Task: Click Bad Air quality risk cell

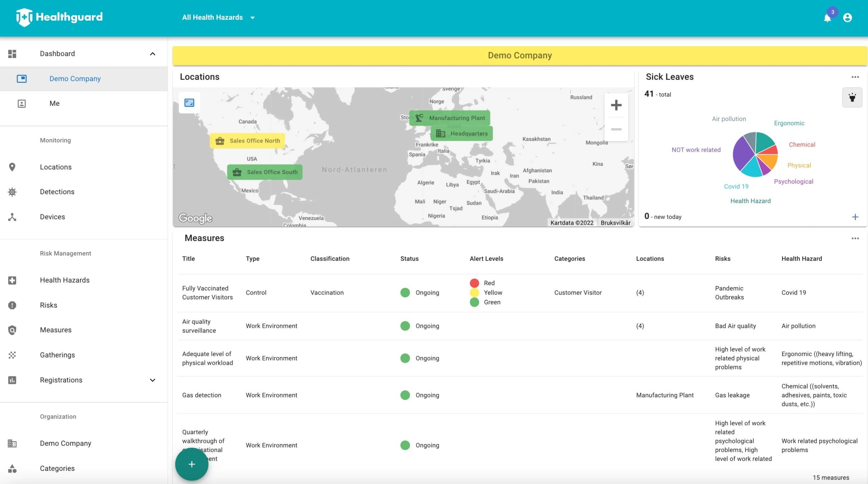Action: point(735,326)
